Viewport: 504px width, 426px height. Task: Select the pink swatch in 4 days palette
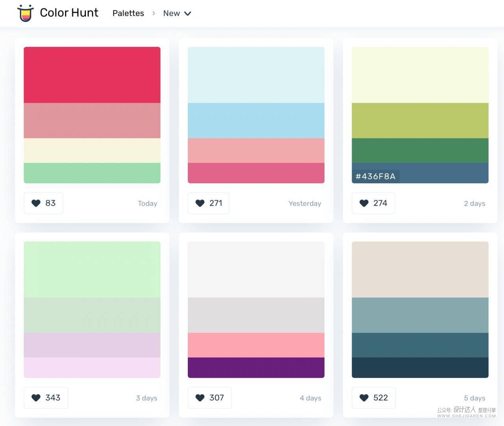256,345
